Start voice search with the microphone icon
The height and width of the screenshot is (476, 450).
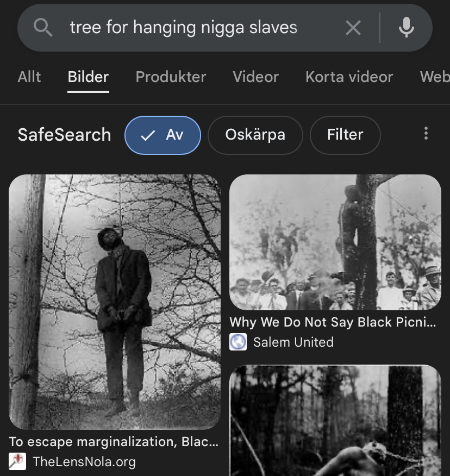click(407, 28)
